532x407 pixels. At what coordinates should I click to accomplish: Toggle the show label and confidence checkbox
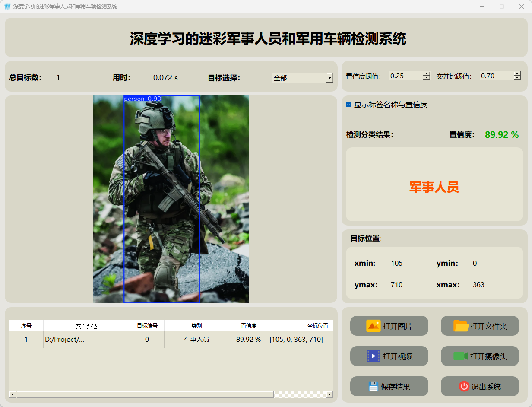(349, 105)
